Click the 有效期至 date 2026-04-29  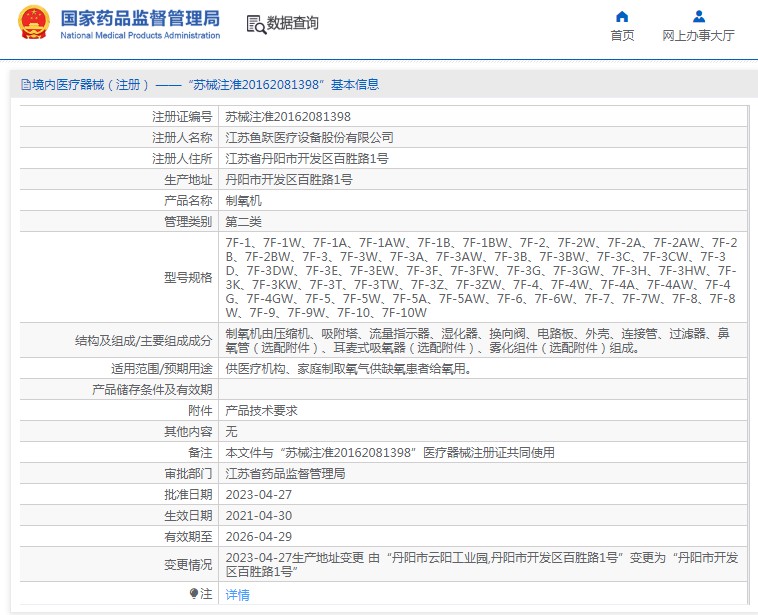(259, 537)
